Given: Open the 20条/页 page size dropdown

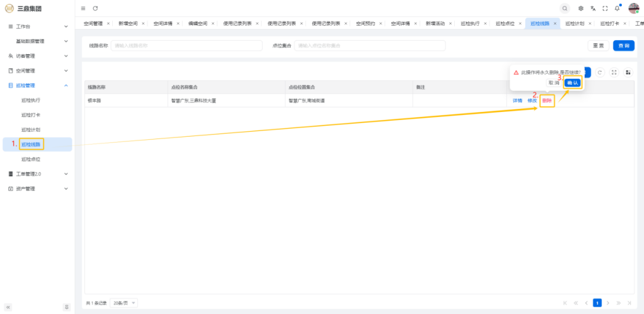Looking at the screenshot, I should [x=124, y=303].
